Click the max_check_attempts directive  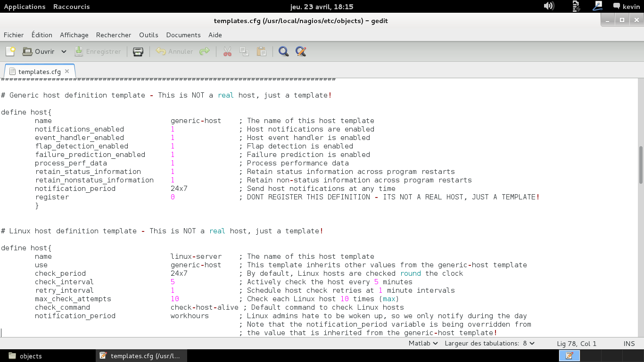click(73, 299)
